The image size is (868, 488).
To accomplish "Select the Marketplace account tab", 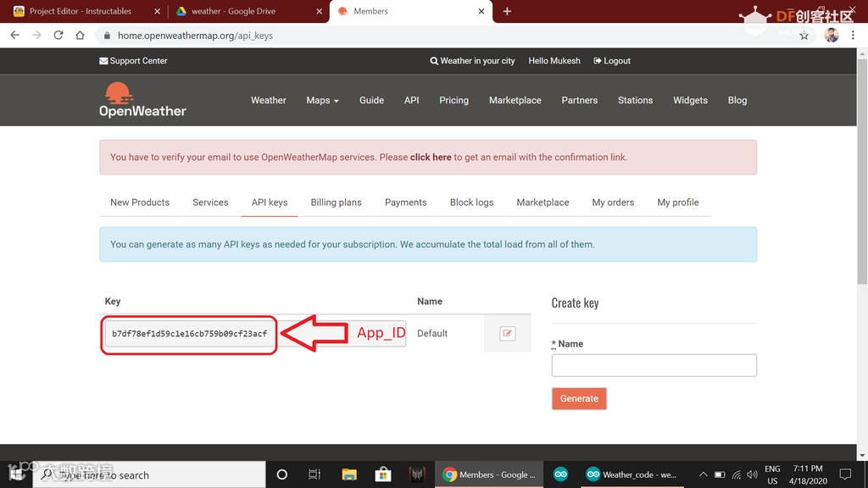I will click(x=542, y=202).
